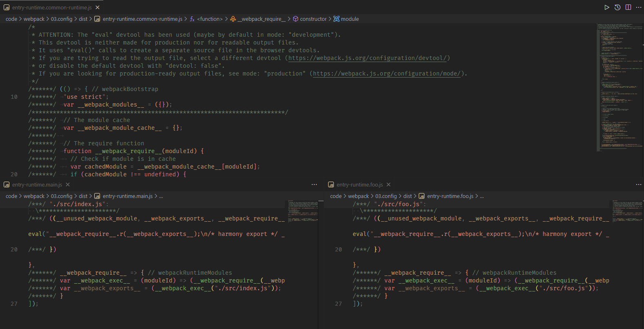
Task: Open More Actions in entry-runtime.foo.js group
Action: point(639,185)
